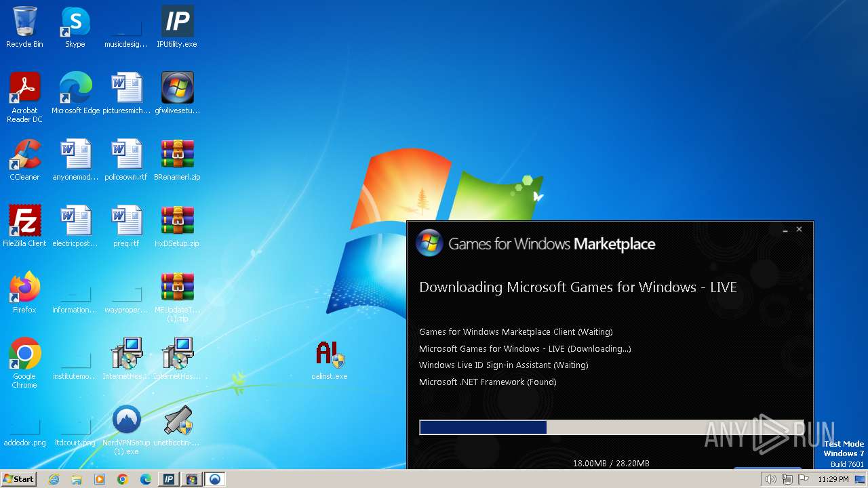Launch Internet Explorer from the taskbar
The width and height of the screenshot is (868, 488).
[x=54, y=479]
